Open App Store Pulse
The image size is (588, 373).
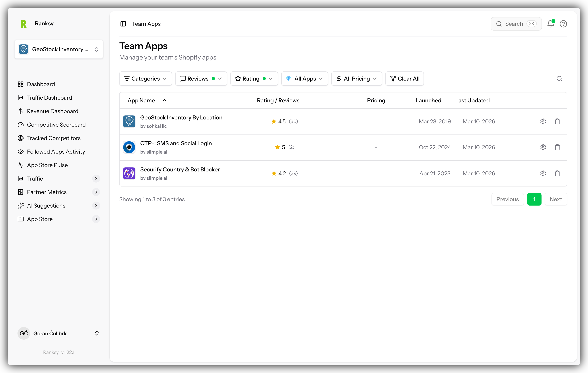59,165
